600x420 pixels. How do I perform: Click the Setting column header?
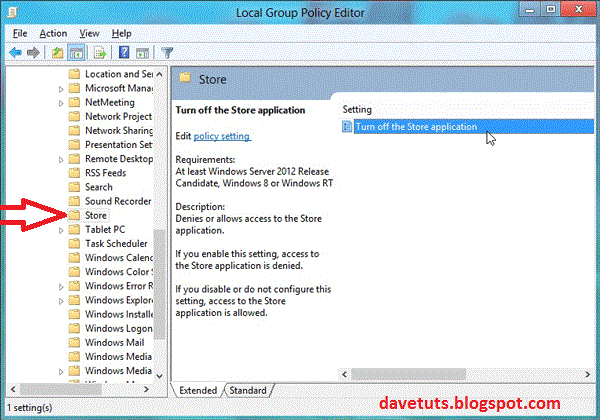click(357, 109)
